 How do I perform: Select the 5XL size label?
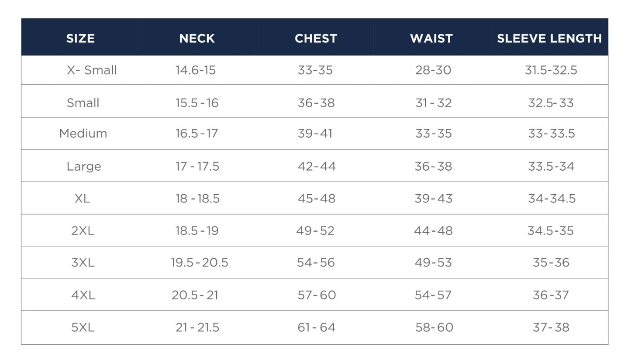83,328
